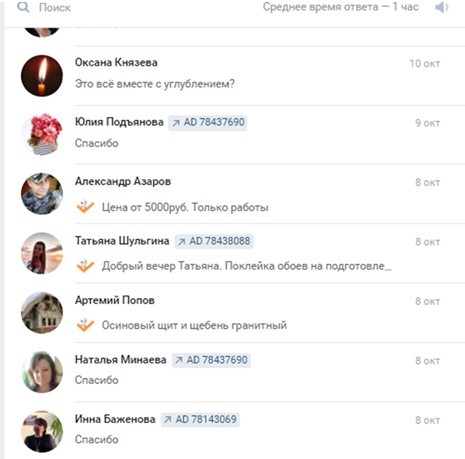Open the AD 78438088 ad label
465x459 pixels.
[x=214, y=241]
